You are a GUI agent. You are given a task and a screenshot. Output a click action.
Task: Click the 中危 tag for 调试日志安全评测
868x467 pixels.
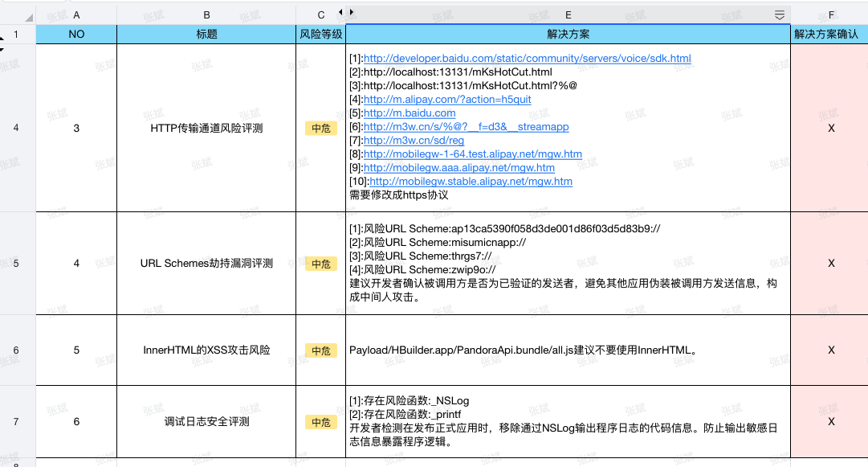coord(321,422)
